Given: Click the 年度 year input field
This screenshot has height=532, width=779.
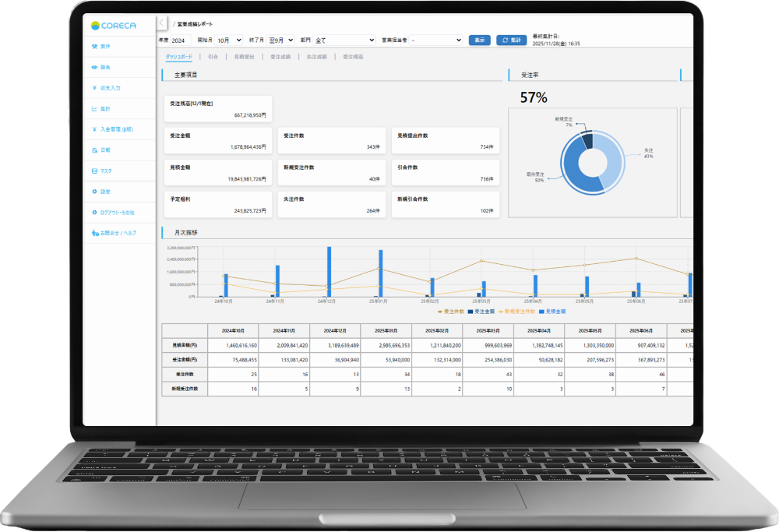Looking at the screenshot, I should tap(179, 40).
